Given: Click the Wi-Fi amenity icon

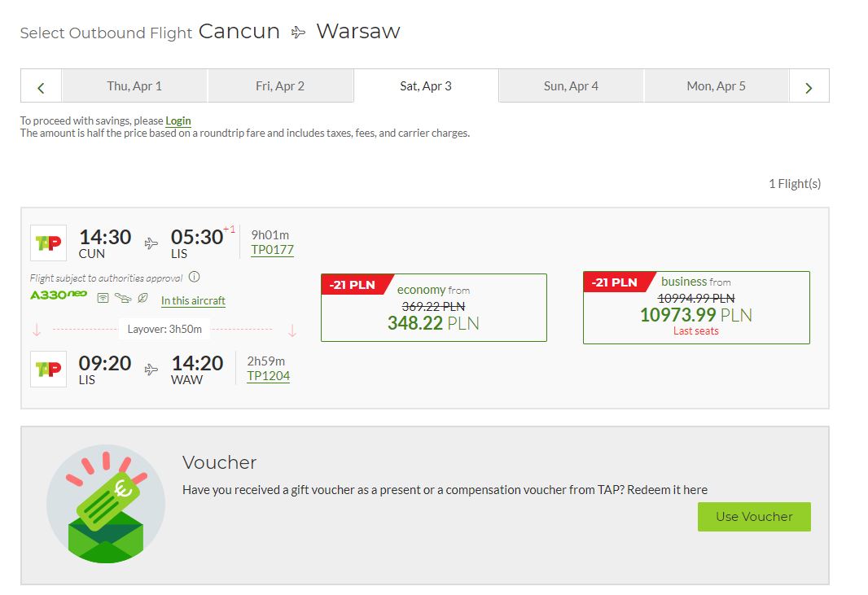Looking at the screenshot, I should [x=103, y=299].
